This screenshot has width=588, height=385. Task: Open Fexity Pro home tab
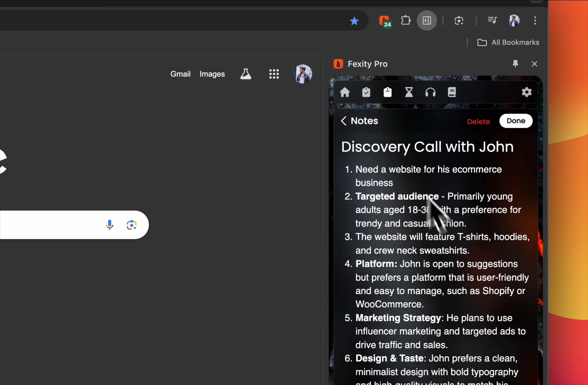345,92
